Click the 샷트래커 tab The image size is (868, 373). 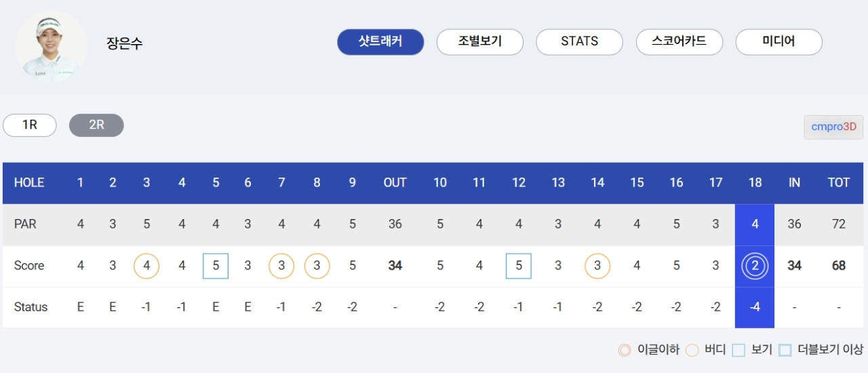click(x=380, y=42)
